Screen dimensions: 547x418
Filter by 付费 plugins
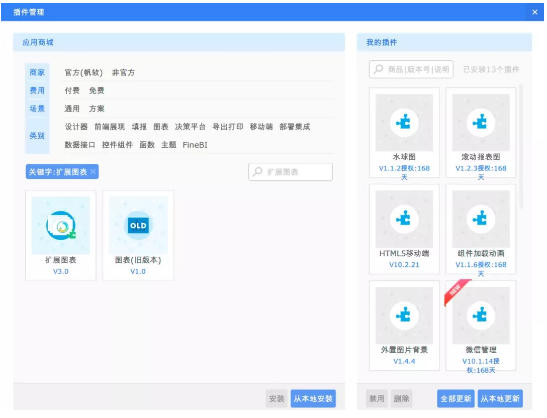72,90
